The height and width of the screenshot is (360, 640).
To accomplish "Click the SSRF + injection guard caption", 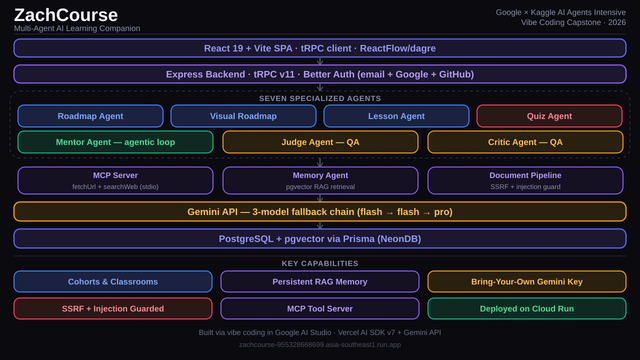I will click(x=525, y=187).
